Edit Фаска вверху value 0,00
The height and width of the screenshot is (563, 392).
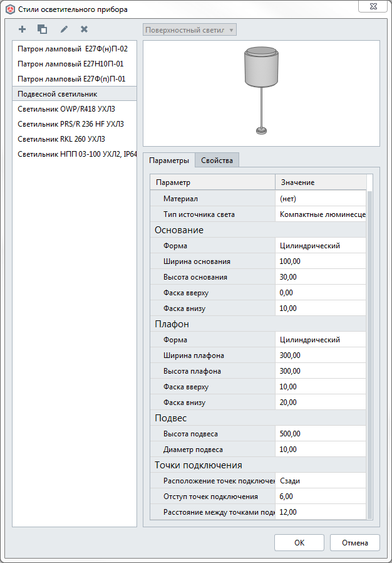coord(321,293)
